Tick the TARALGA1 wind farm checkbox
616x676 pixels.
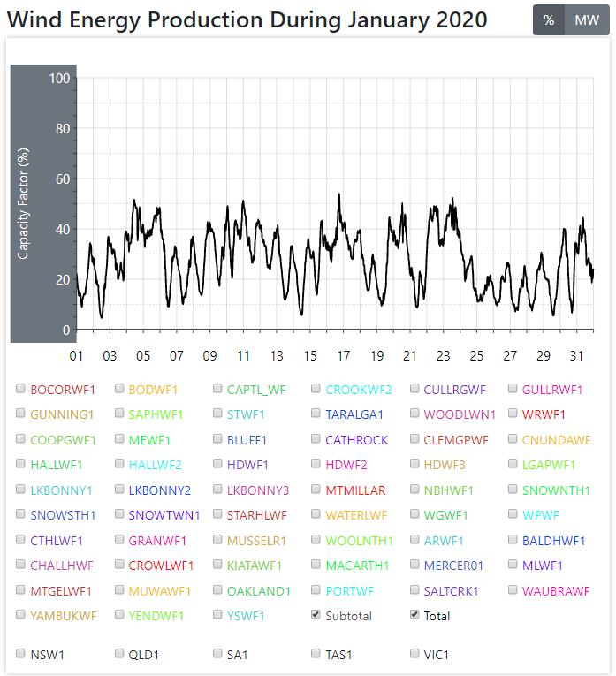316,414
